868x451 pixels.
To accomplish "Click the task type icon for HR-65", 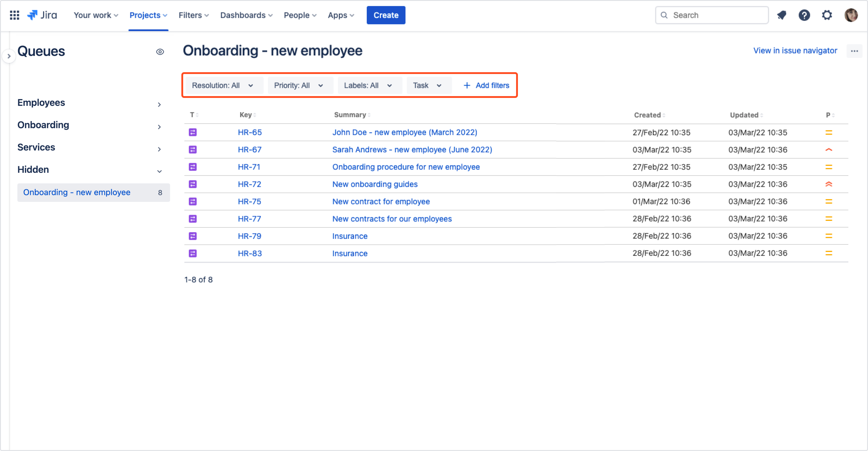I will (193, 132).
